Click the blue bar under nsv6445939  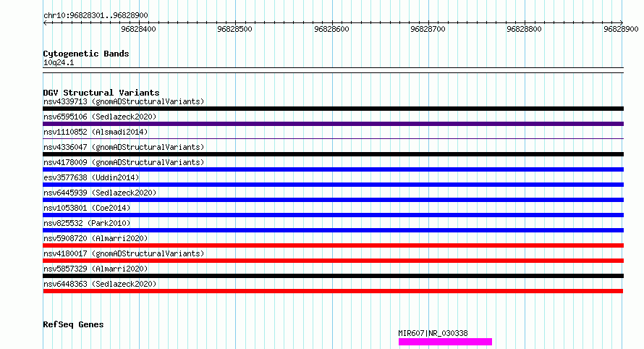point(333,200)
